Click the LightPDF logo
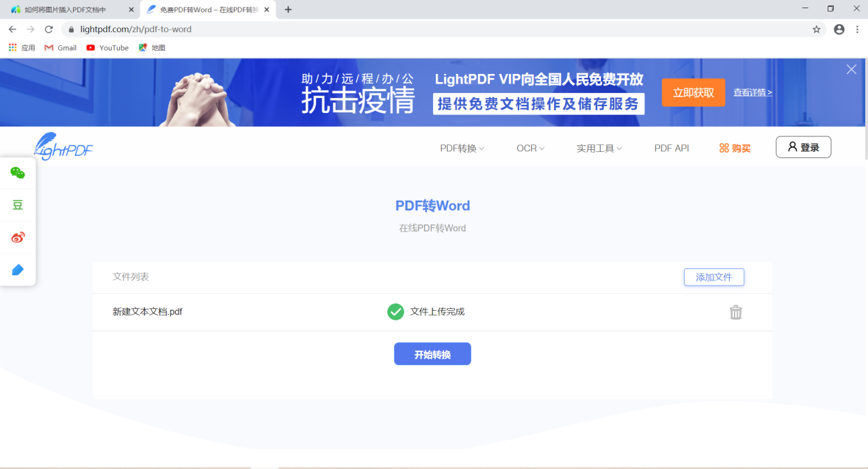This screenshot has height=469, width=868. pos(64,147)
